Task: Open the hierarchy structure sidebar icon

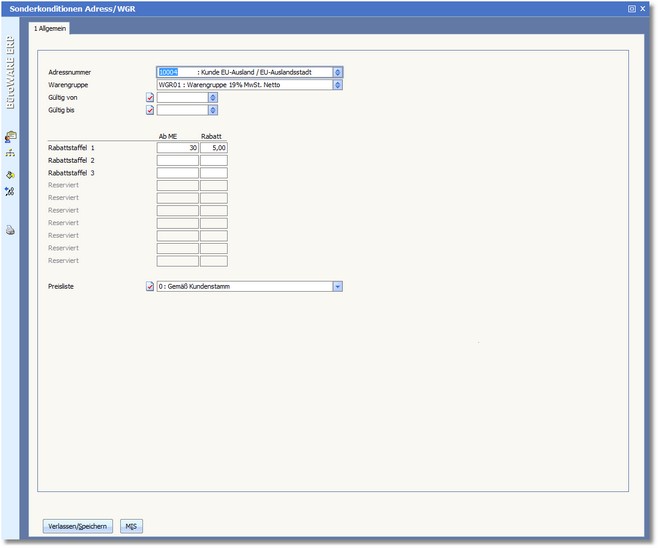Action: tap(10, 154)
